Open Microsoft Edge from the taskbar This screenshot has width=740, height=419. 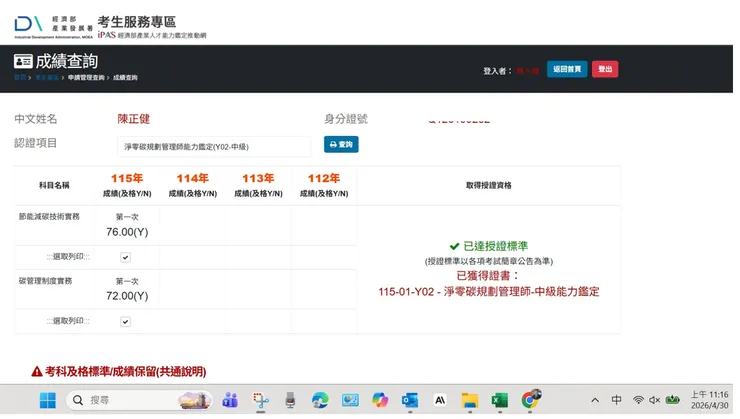pos(320,400)
